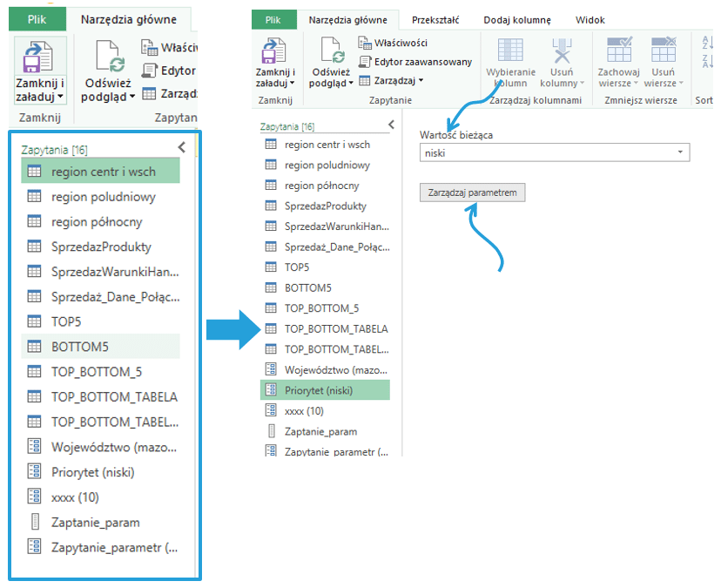The height and width of the screenshot is (588, 721).
Task: Open Edytor zaawansowany
Action: (415, 62)
